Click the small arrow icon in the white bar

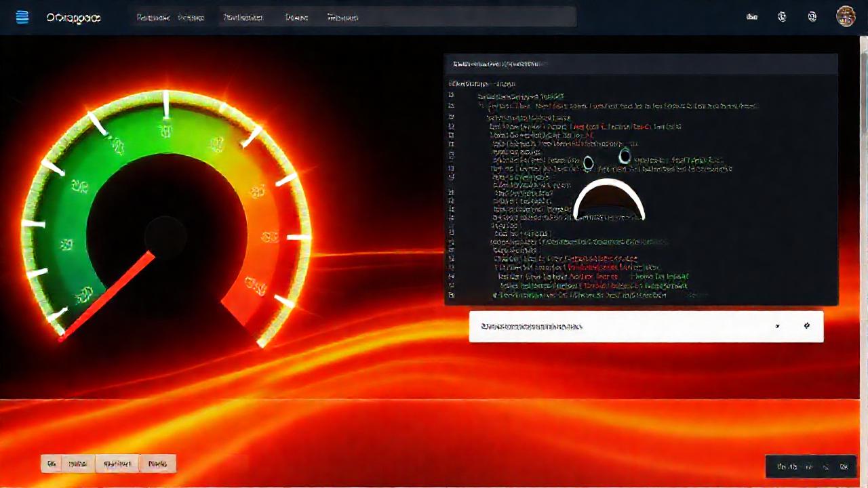click(777, 327)
